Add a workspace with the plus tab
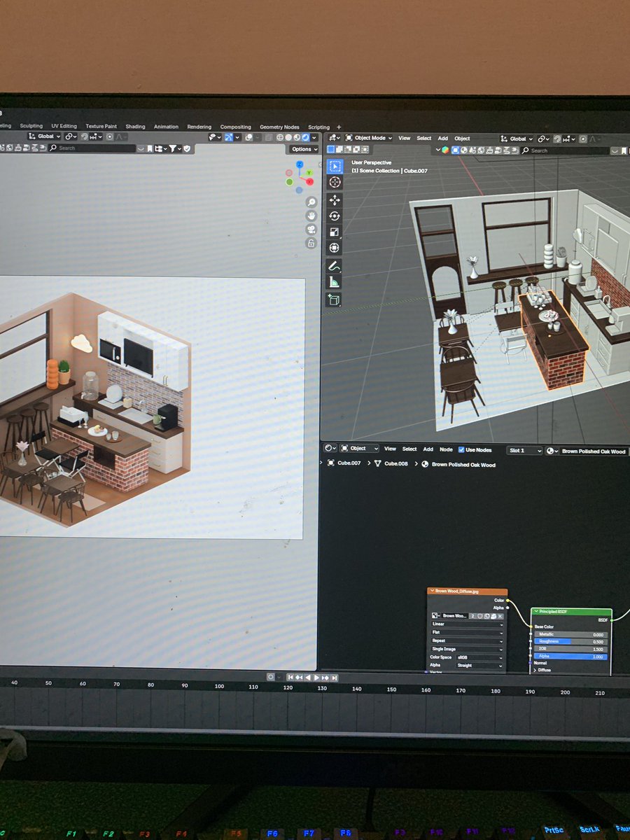This screenshot has height=840, width=630. [x=339, y=127]
